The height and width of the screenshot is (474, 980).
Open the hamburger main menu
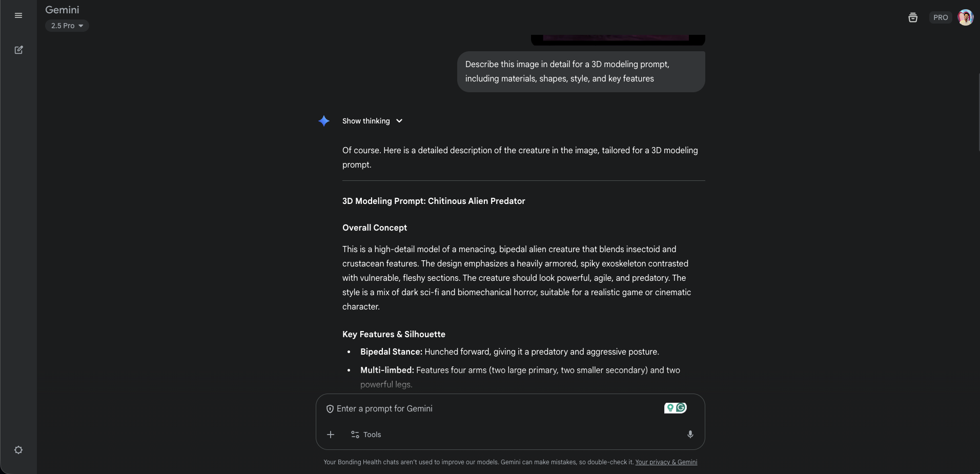point(18,15)
